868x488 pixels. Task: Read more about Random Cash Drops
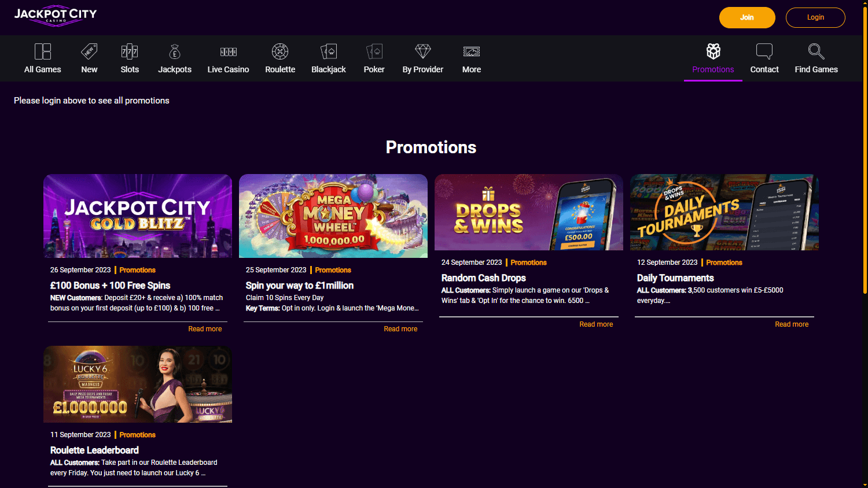tap(596, 324)
